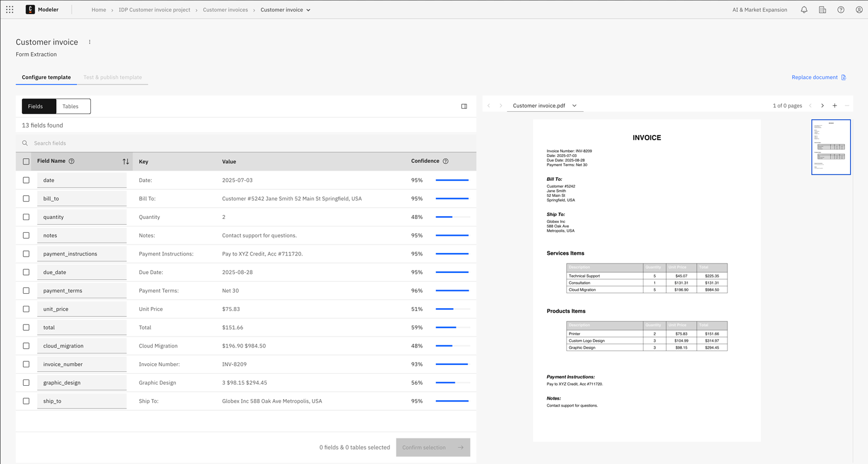Click the Field Name sort arrows

click(x=126, y=162)
